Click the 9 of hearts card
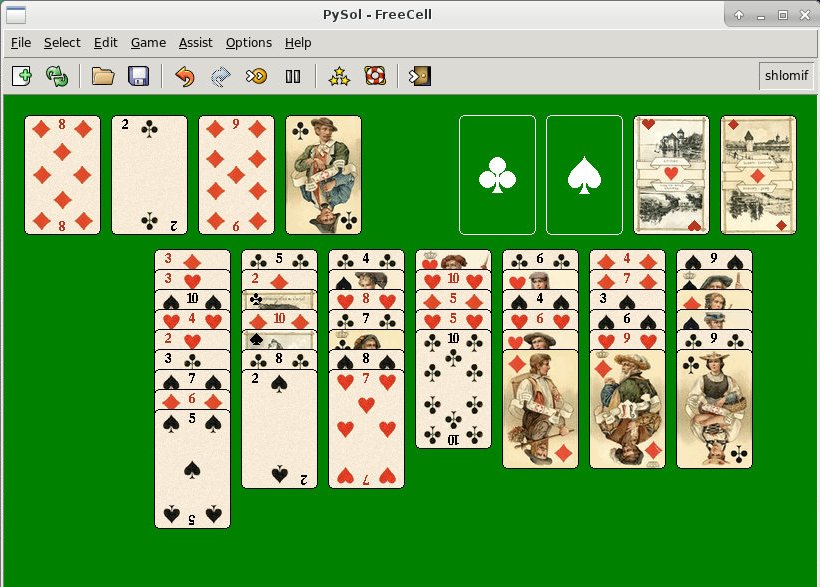The image size is (820, 587). pyautogui.click(x=628, y=340)
